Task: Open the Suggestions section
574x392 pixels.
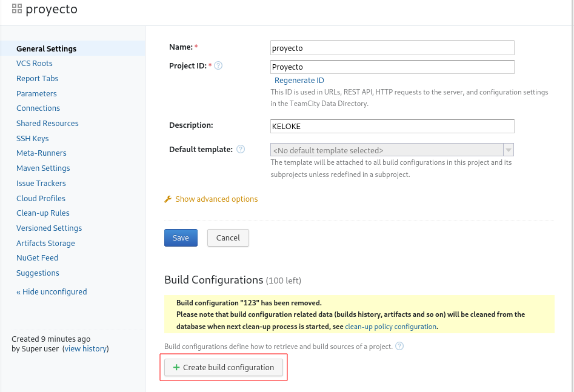Action: [38, 273]
